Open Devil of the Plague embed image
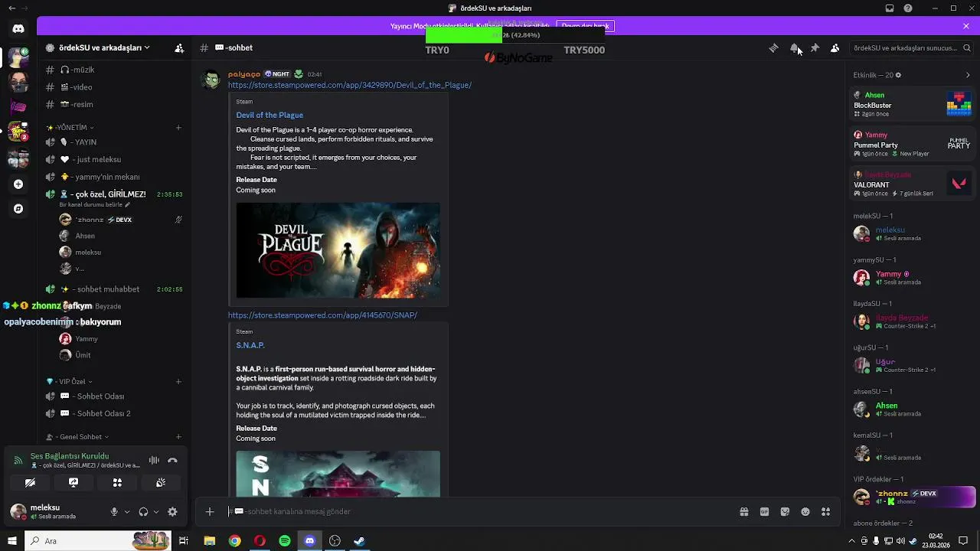Image resolution: width=980 pixels, height=551 pixels. pos(338,250)
